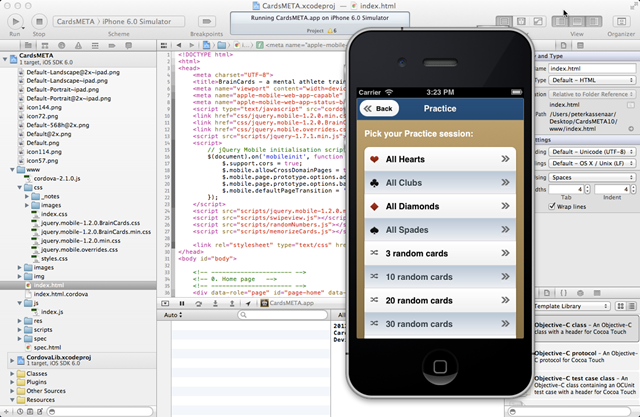Click the file name field index.html

pyautogui.click(x=592, y=69)
